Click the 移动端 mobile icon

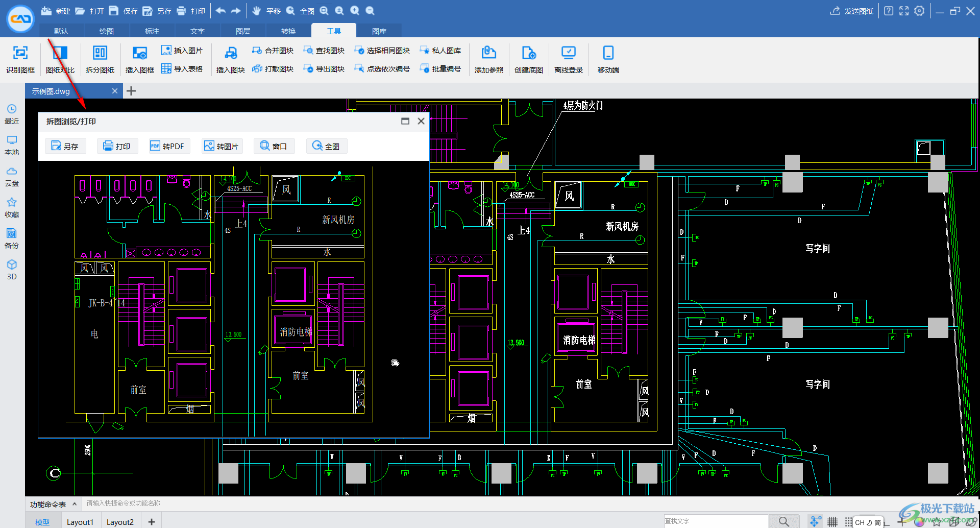[608, 54]
